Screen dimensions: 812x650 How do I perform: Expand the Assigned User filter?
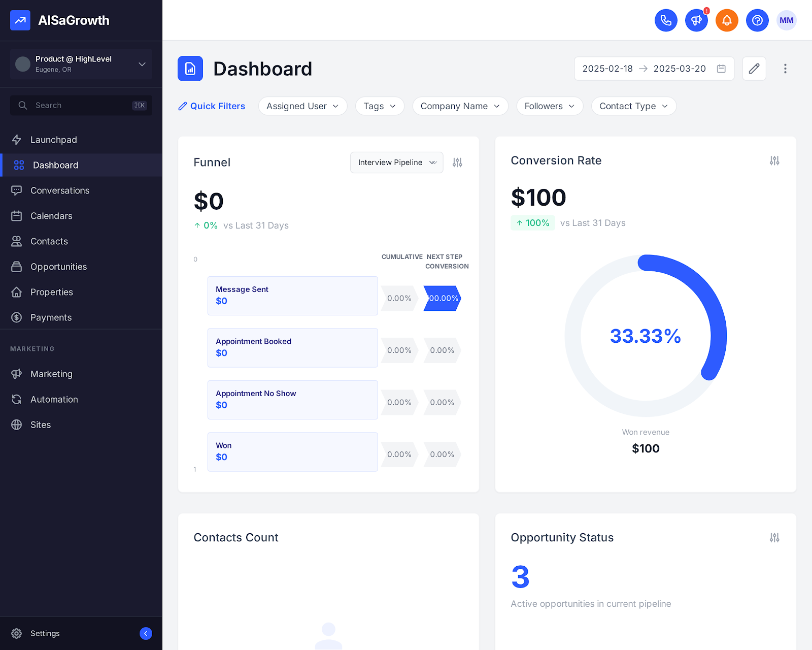302,106
